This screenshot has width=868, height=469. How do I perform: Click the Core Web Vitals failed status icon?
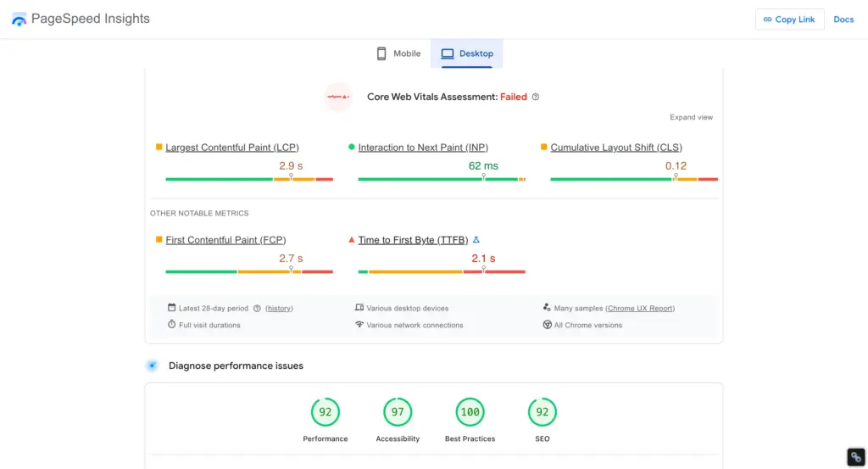(x=339, y=97)
